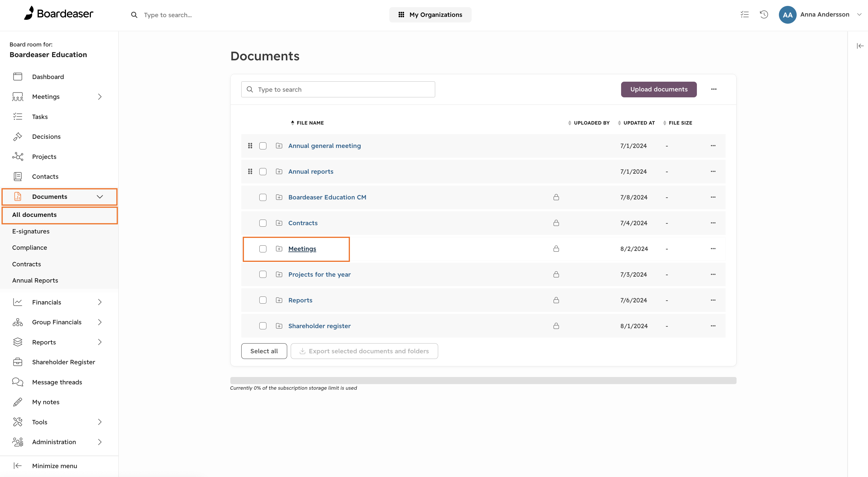Open row options for Annual reports

tap(713, 171)
